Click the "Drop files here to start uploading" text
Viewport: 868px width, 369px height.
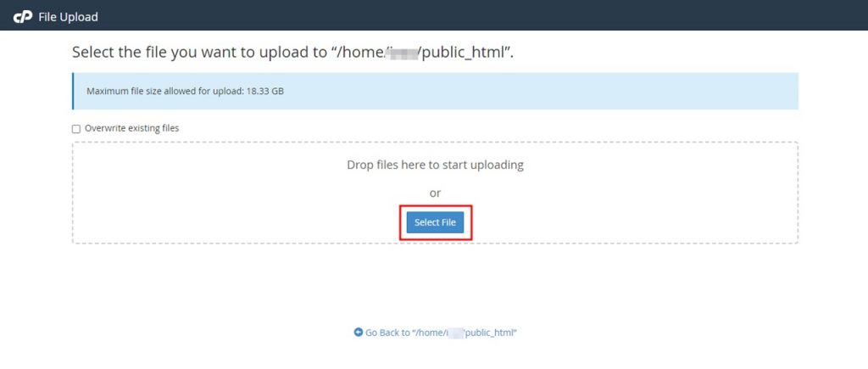435,165
